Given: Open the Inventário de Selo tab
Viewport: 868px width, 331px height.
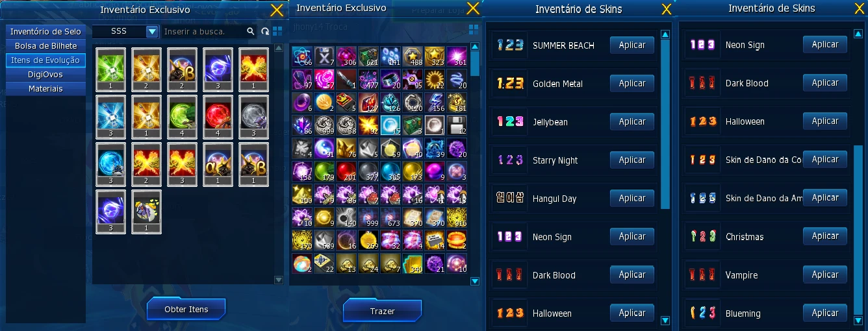Looking at the screenshot, I should tap(46, 32).
